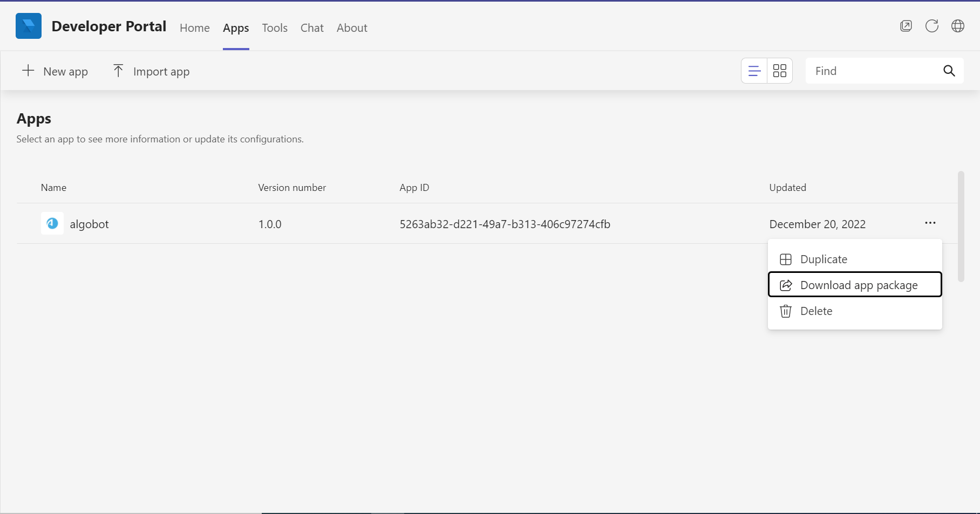Click the refresh icon

(x=932, y=26)
